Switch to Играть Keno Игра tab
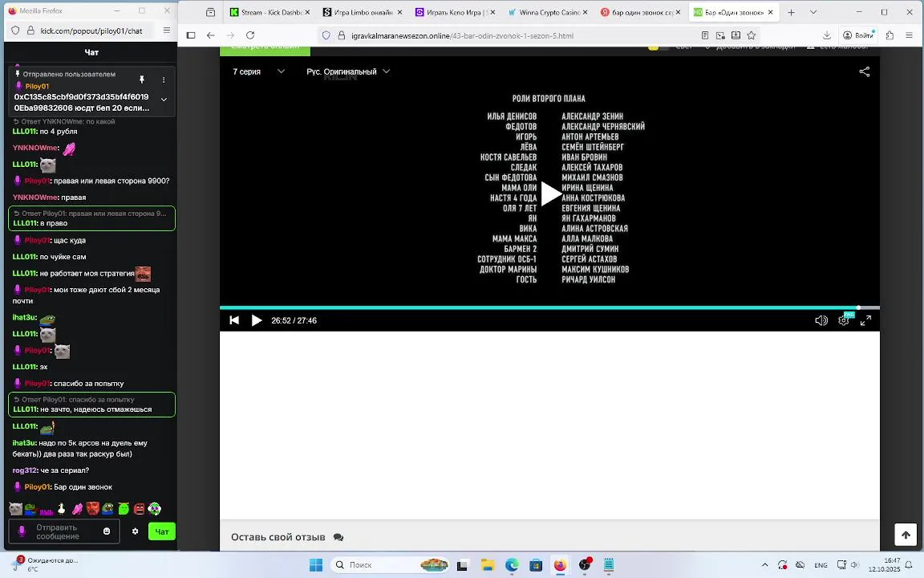Viewport: 924px width, 578px height. coord(455,12)
